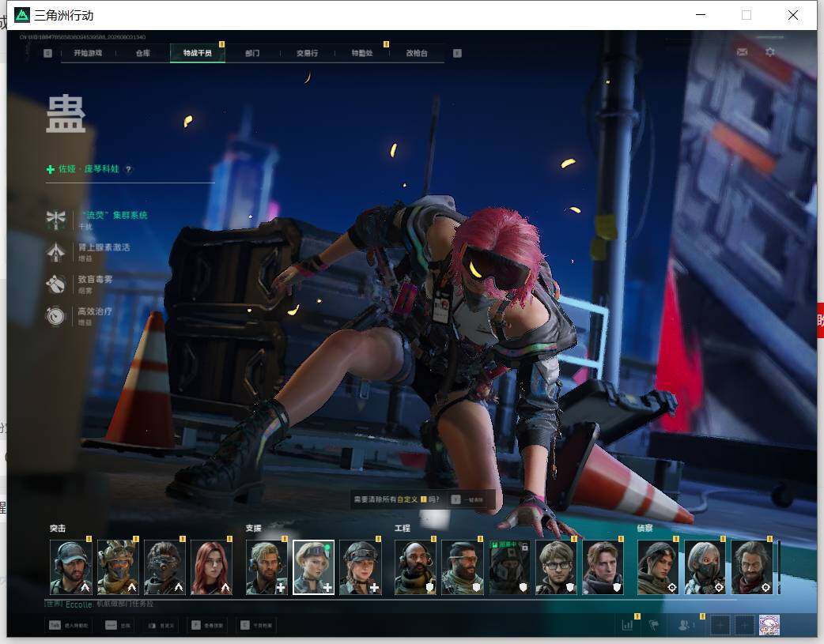The image size is (824, 644).
Task: Select red-haired woman 突击 operator
Action: tap(211, 567)
